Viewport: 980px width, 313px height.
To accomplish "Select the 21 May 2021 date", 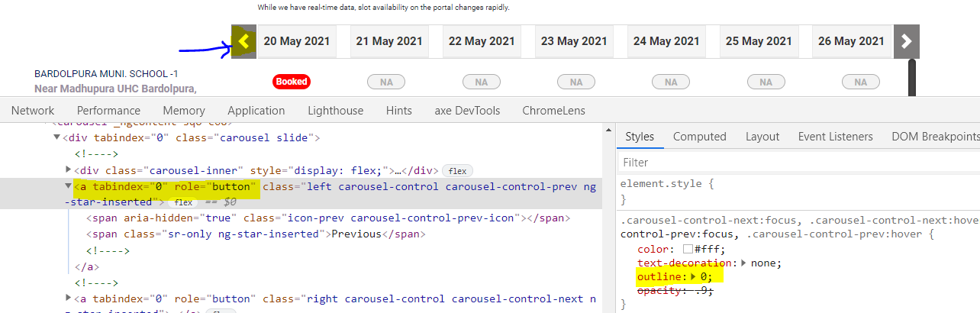I will tap(389, 41).
